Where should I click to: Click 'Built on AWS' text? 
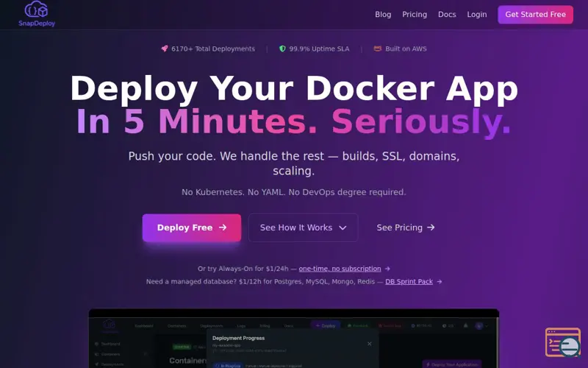pyautogui.click(x=406, y=49)
